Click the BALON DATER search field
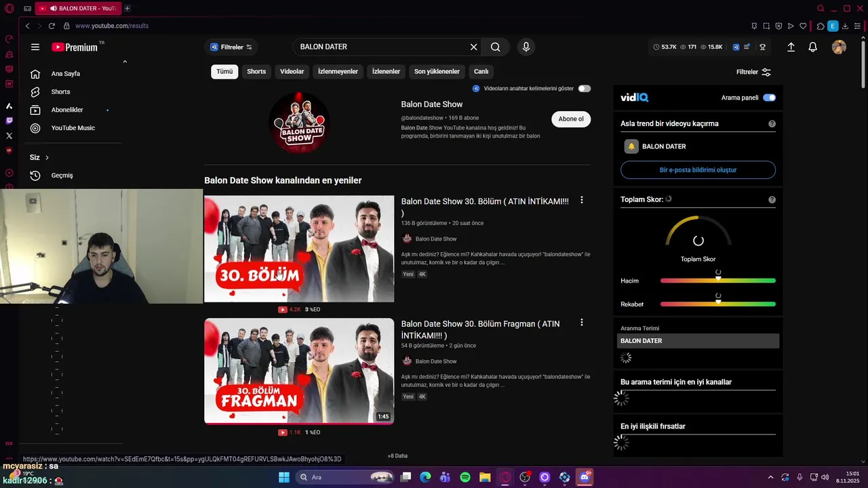This screenshot has height=488, width=868. point(382,47)
